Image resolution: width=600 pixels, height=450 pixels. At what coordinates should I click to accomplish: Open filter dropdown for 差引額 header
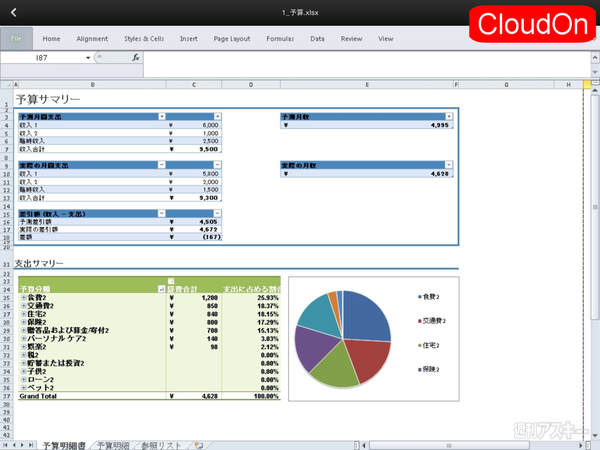click(x=162, y=213)
